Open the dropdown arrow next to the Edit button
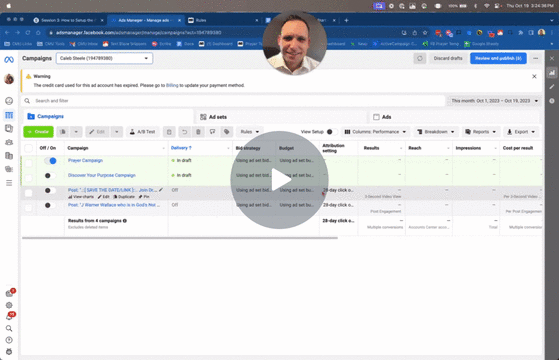The width and height of the screenshot is (559, 360). coord(117,132)
